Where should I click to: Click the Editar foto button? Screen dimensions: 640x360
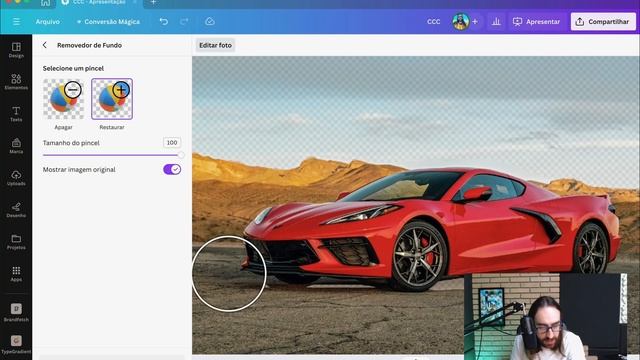tap(215, 45)
